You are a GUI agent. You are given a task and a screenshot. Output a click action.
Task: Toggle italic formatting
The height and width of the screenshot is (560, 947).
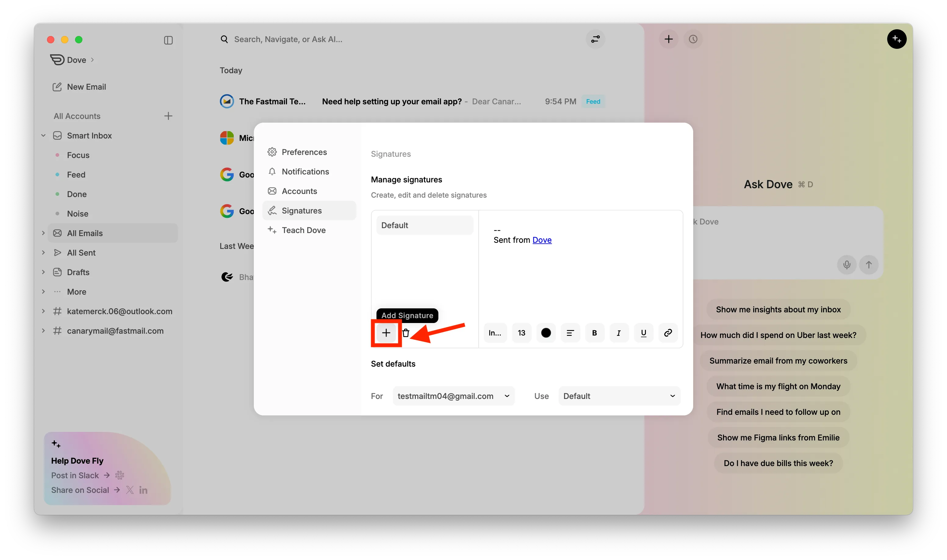619,333
